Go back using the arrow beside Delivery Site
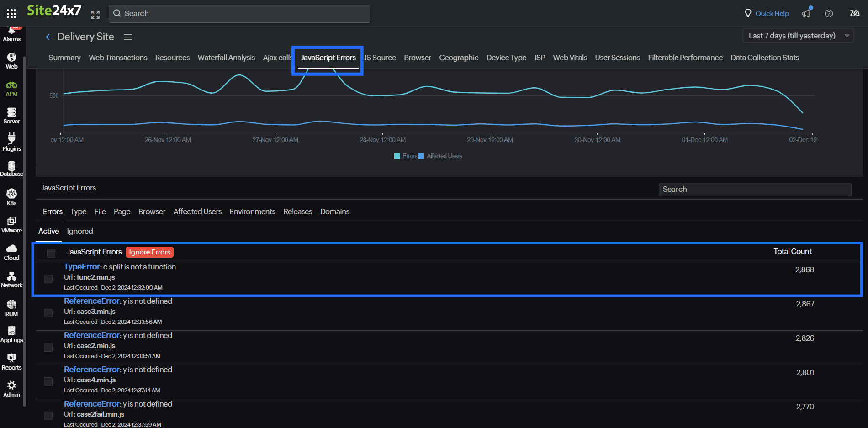 click(x=49, y=37)
